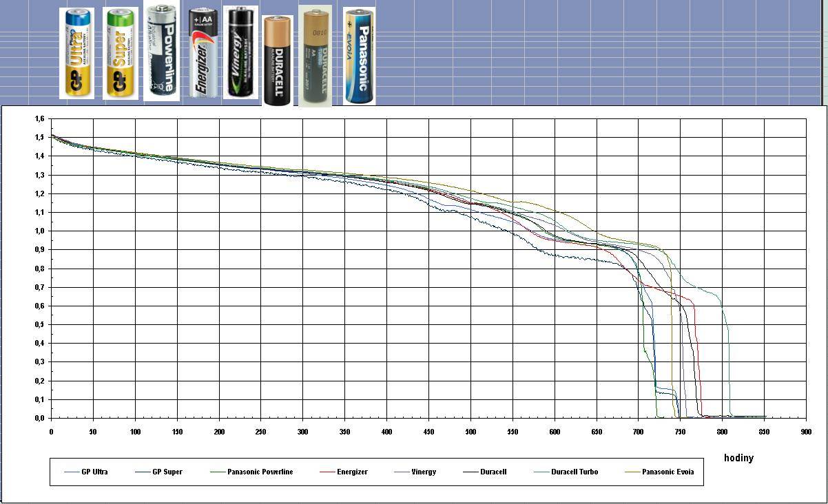Click the Vinergy legend entry
The image size is (828, 504).
coord(415,472)
